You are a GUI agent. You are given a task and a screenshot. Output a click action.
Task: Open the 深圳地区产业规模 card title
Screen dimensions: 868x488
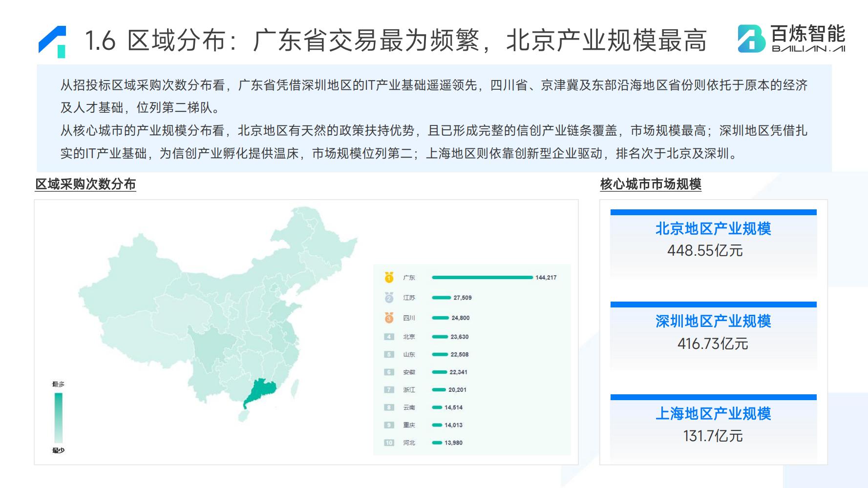point(713,321)
